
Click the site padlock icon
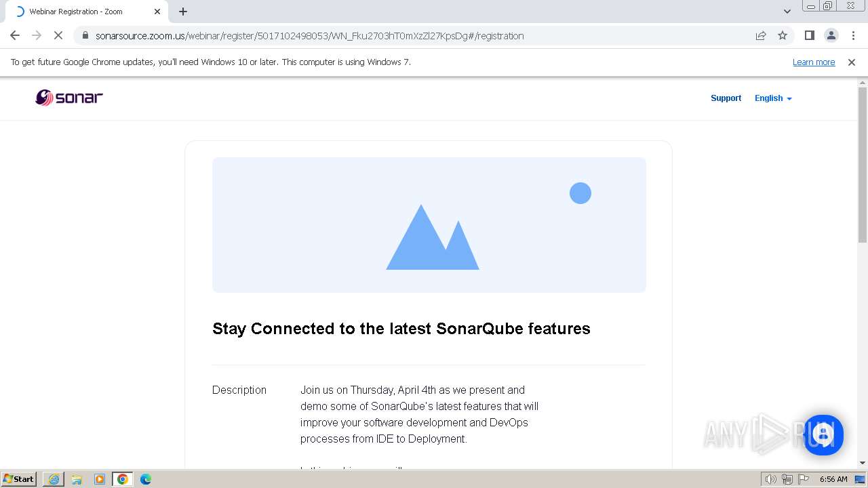[85, 36]
